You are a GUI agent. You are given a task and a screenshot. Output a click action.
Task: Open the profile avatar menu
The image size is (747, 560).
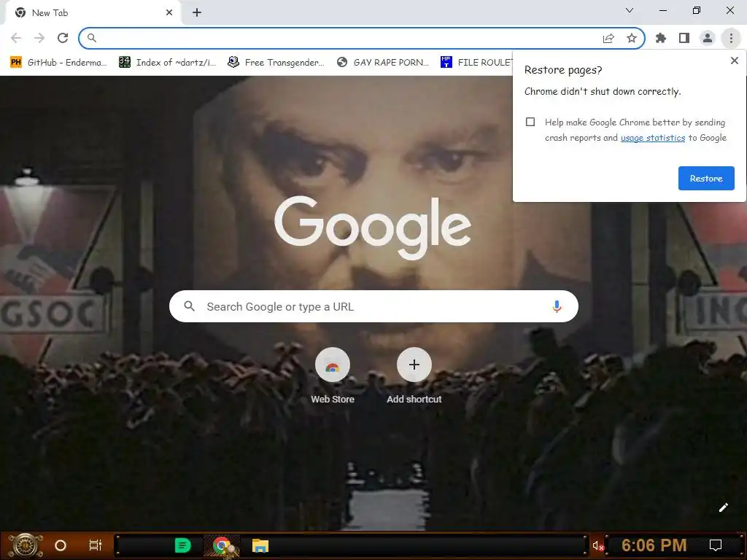click(x=708, y=38)
